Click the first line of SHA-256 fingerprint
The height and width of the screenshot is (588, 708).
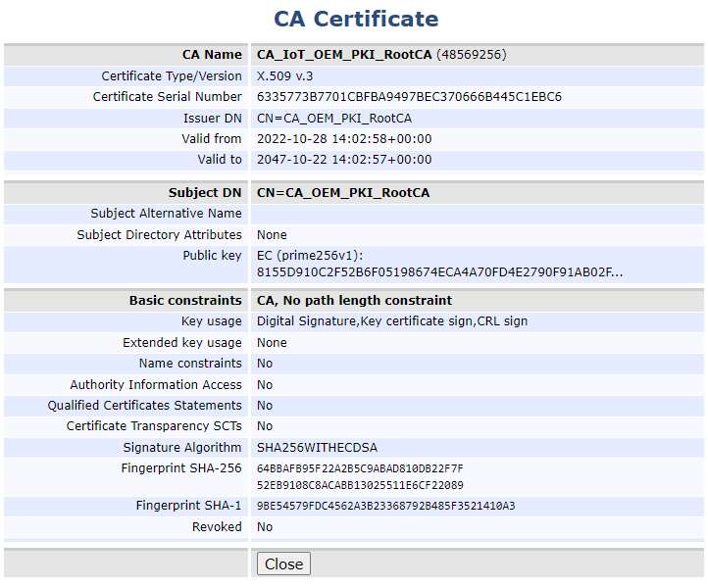tap(360, 468)
